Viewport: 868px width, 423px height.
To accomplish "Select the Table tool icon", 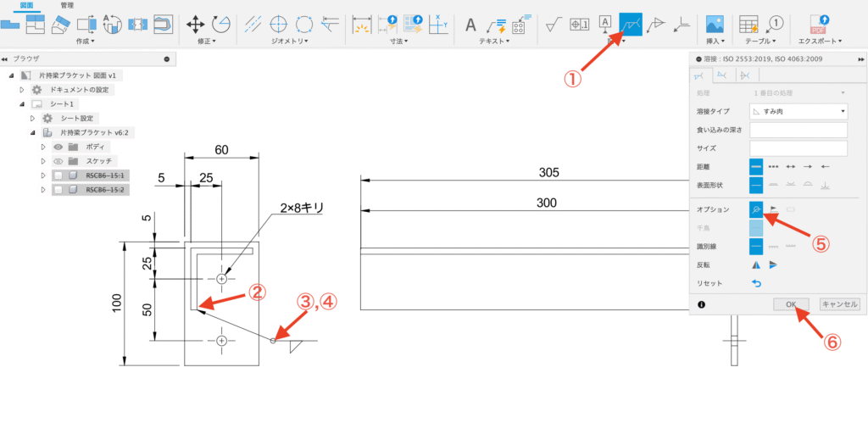I will [748, 25].
